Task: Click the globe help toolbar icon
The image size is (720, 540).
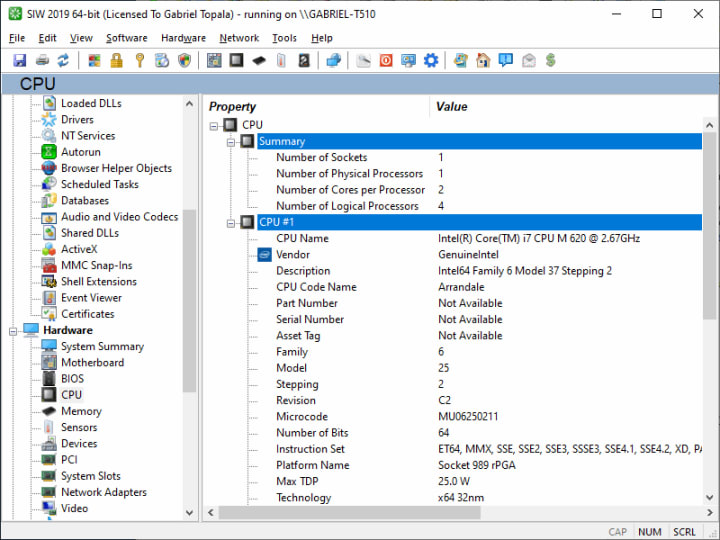Action: pos(461,60)
